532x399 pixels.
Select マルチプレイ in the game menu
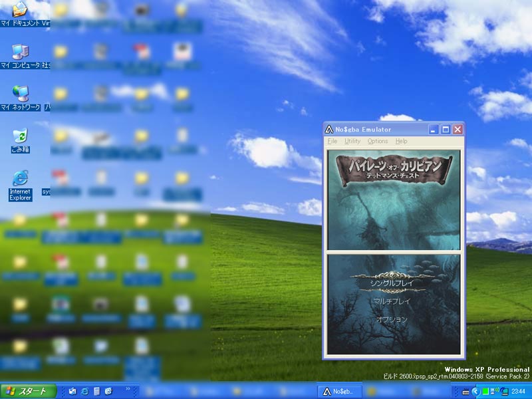[392, 301]
